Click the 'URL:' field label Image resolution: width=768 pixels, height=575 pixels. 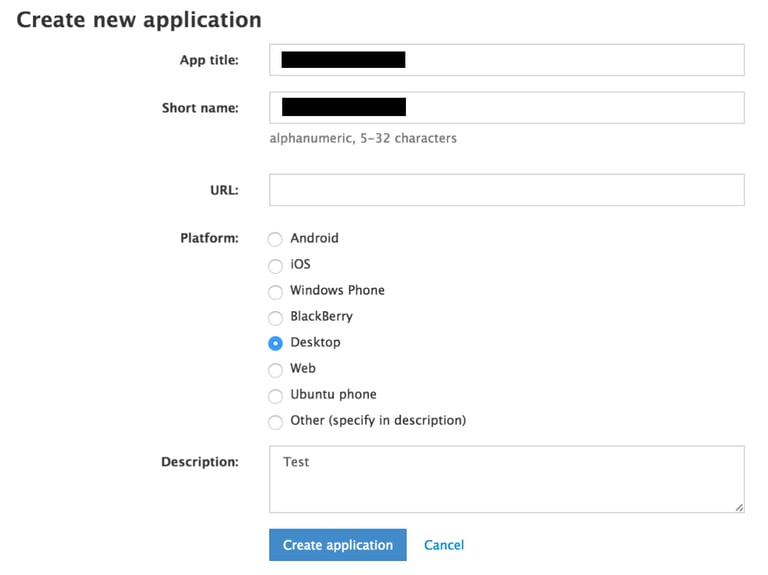[224, 190]
